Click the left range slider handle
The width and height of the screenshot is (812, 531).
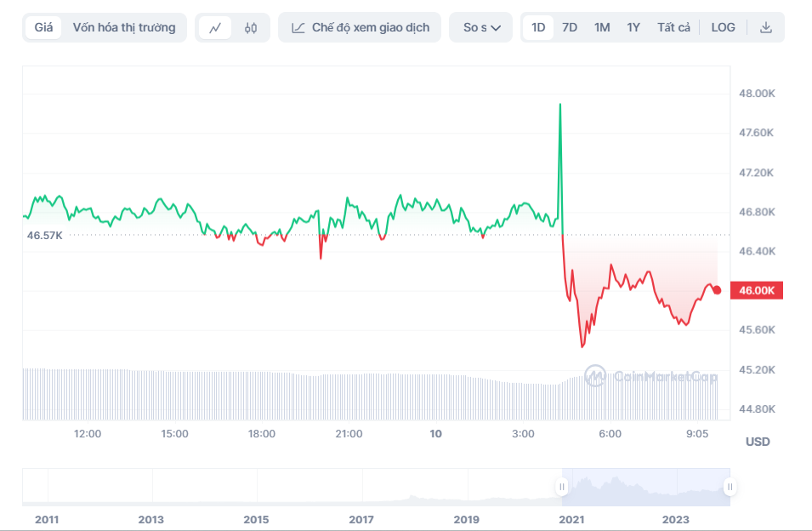(561, 487)
